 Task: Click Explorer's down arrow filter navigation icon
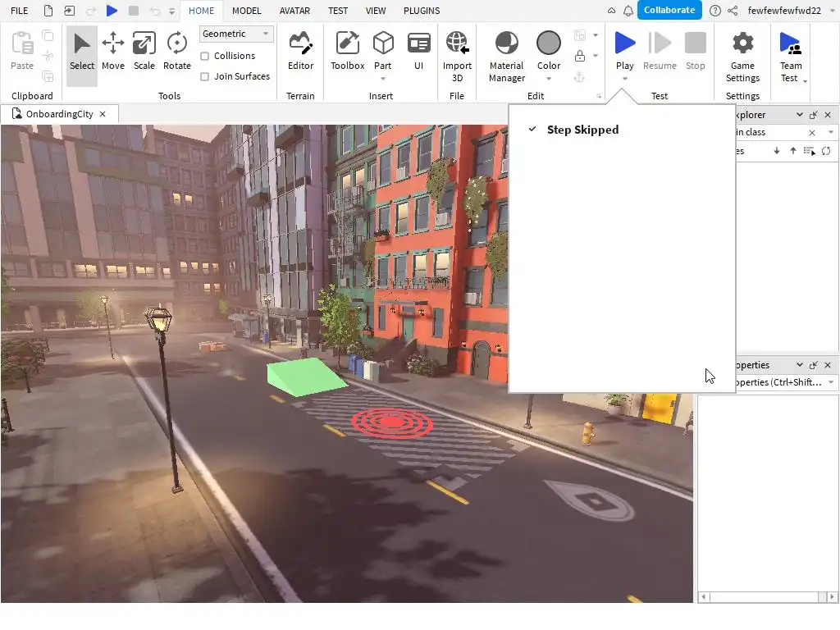coord(777,151)
